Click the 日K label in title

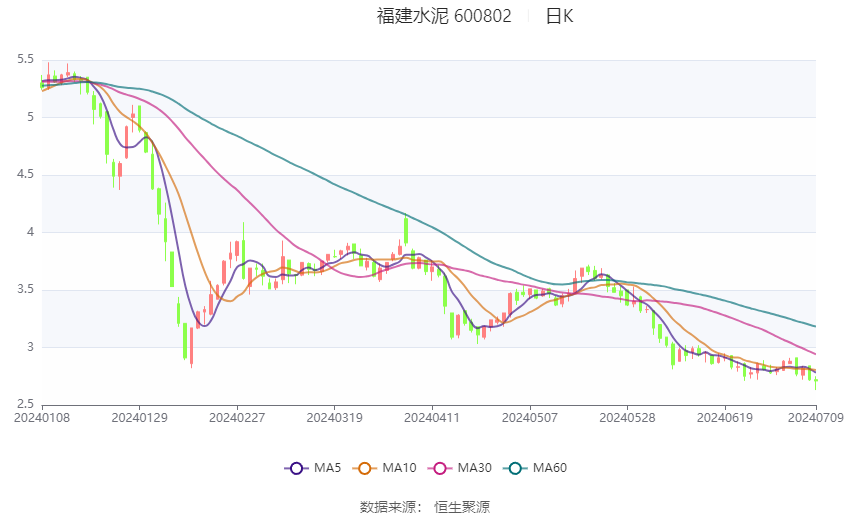coord(559,16)
